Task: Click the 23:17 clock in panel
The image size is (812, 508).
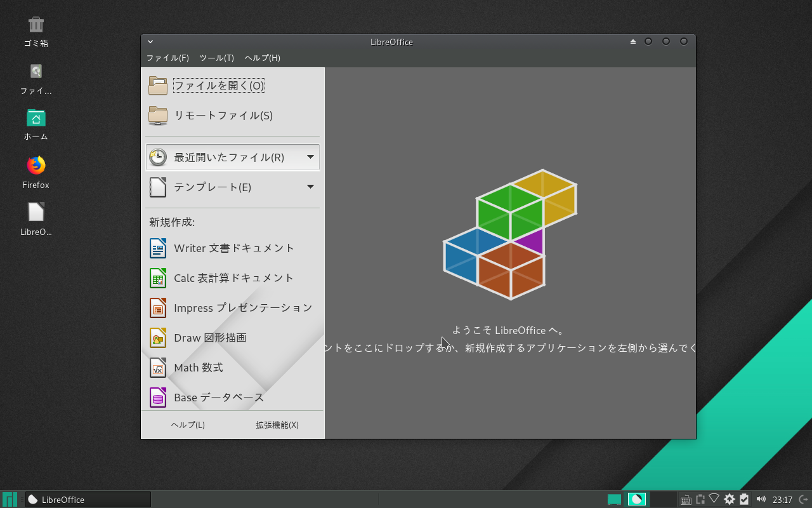Action: click(x=783, y=500)
